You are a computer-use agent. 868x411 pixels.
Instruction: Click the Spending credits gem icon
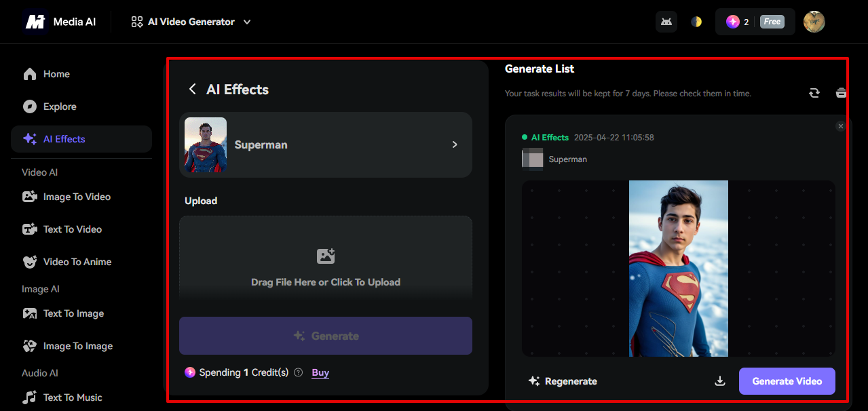pyautogui.click(x=190, y=372)
